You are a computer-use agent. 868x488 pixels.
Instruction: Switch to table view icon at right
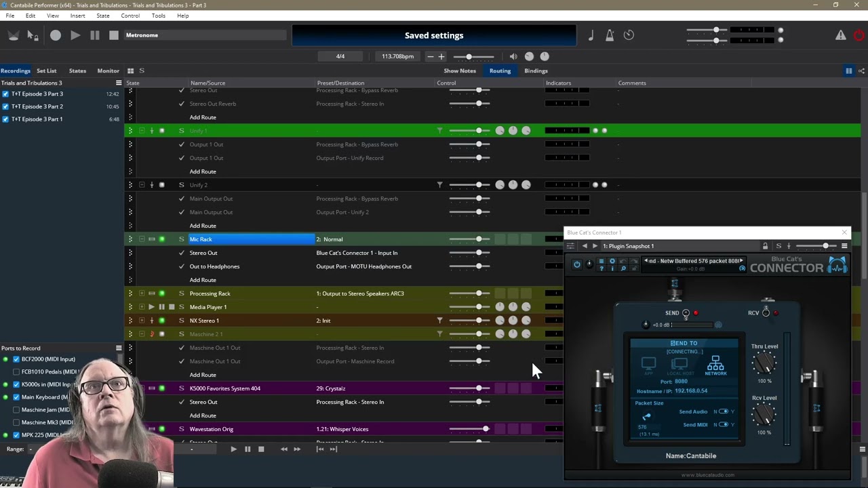coord(848,70)
